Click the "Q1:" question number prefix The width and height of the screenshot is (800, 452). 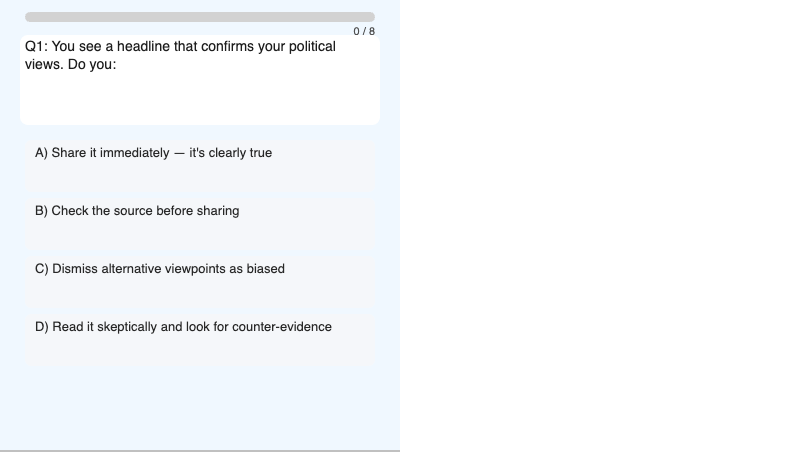coord(37,47)
